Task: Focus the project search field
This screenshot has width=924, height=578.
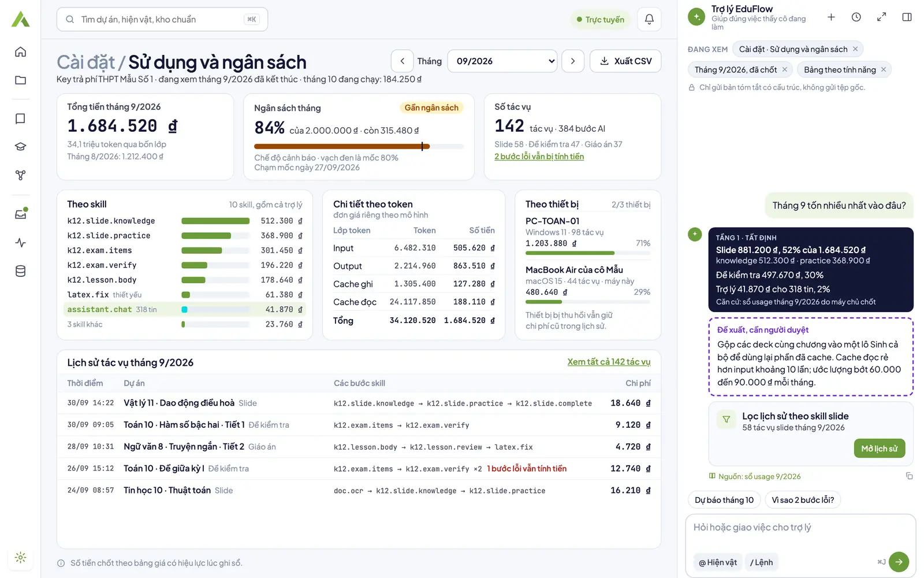Action: point(162,19)
